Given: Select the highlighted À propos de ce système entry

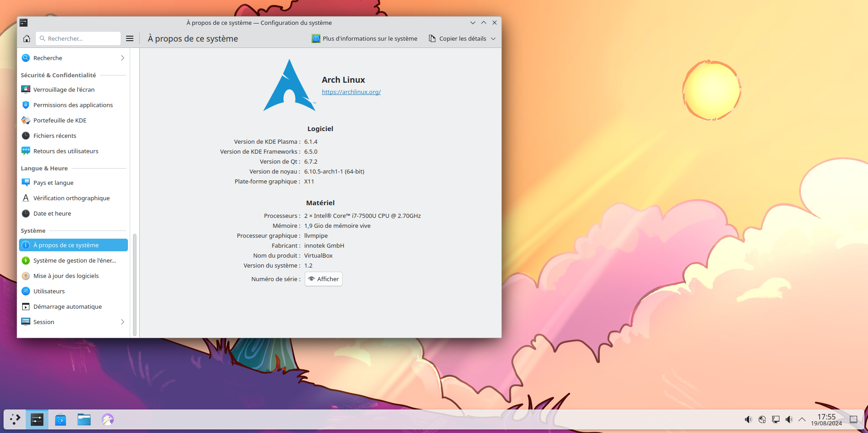Looking at the screenshot, I should [73, 245].
